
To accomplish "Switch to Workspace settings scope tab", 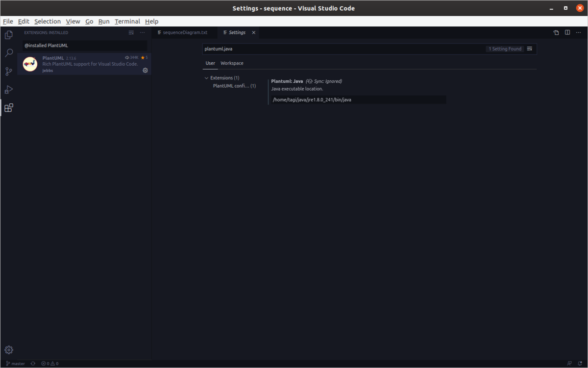I will (x=232, y=63).
